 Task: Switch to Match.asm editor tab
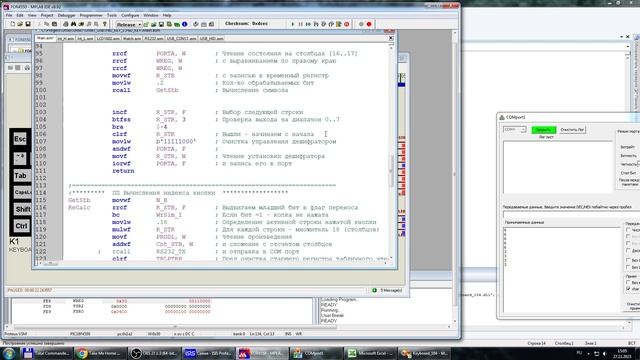click(132, 38)
